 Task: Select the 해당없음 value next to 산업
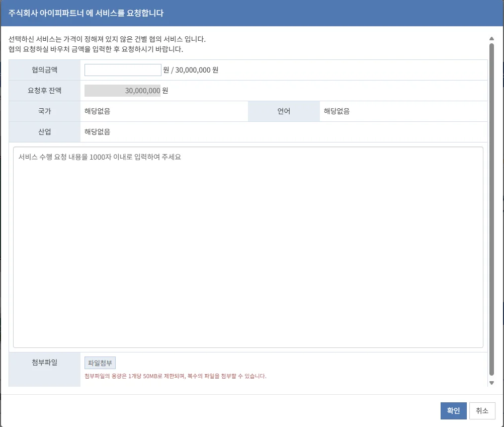pyautogui.click(x=97, y=132)
